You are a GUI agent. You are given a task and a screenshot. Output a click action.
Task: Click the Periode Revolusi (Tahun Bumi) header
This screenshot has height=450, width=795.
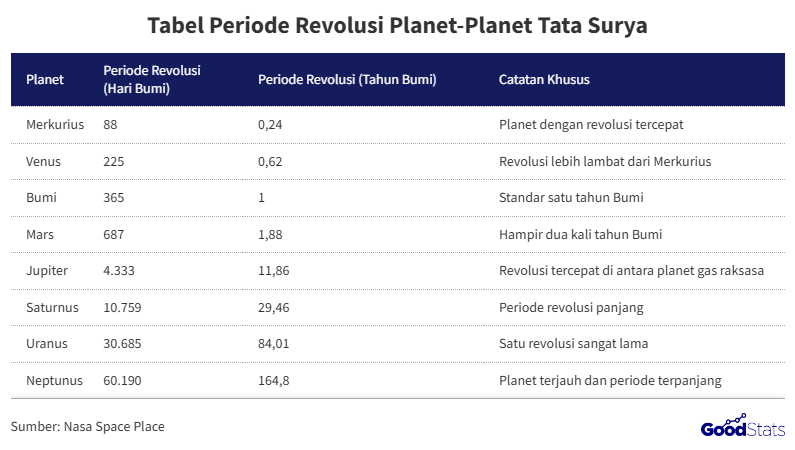point(347,79)
